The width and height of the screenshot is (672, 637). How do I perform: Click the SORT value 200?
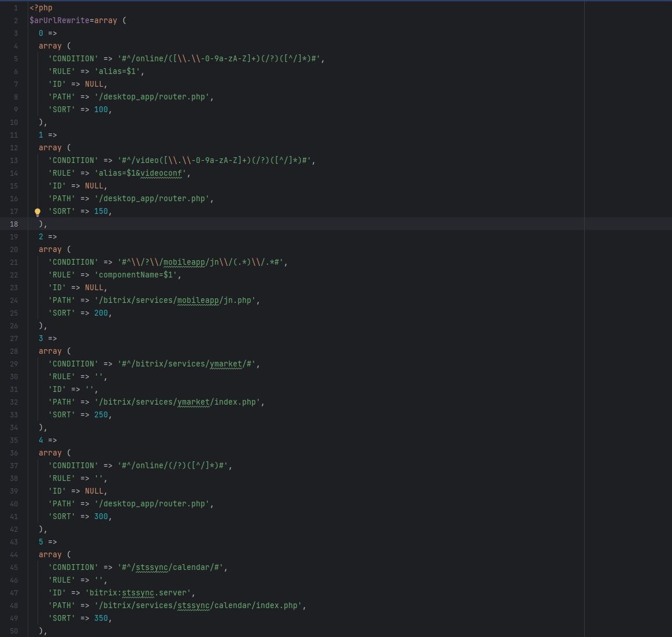101,313
